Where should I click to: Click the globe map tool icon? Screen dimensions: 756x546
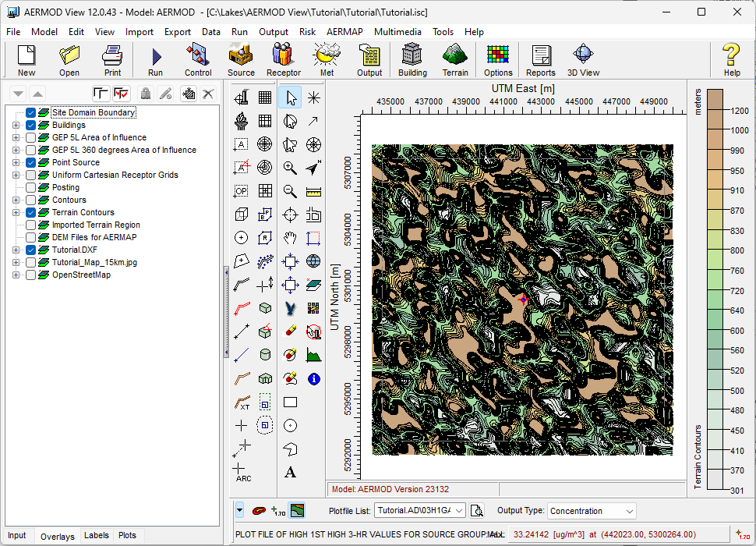coord(314,261)
